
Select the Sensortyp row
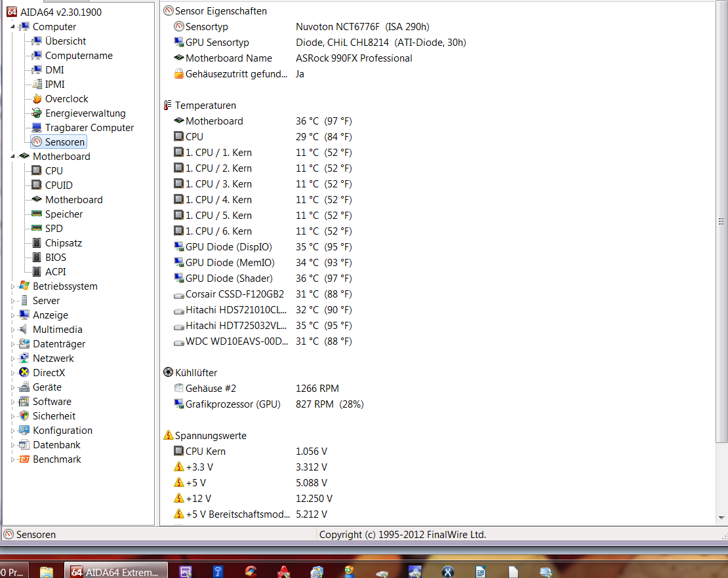pyautogui.click(x=302, y=26)
